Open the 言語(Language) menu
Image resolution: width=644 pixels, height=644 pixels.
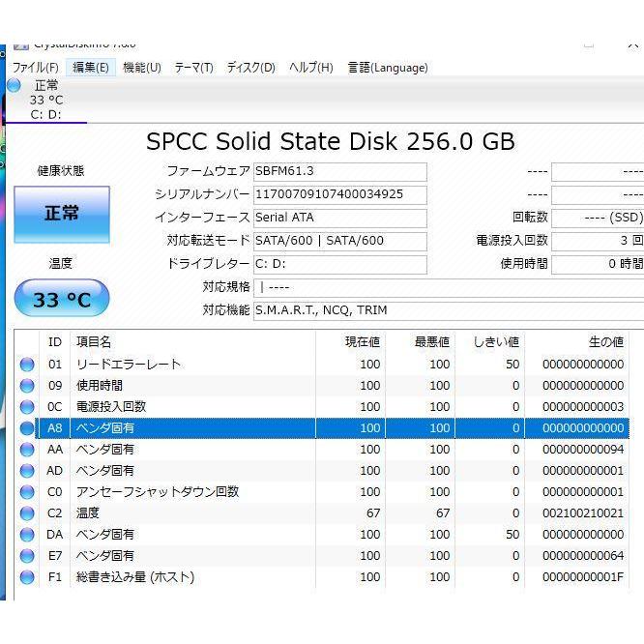click(x=388, y=68)
